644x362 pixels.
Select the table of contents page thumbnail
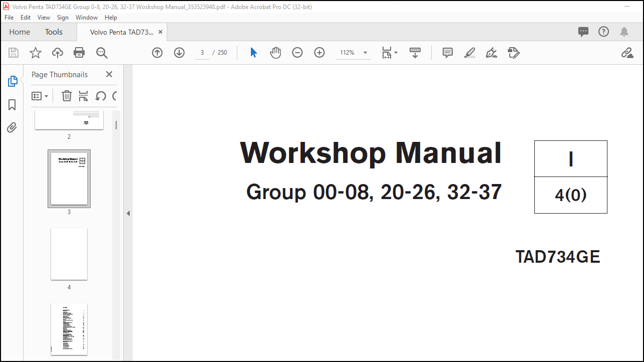coord(69,329)
